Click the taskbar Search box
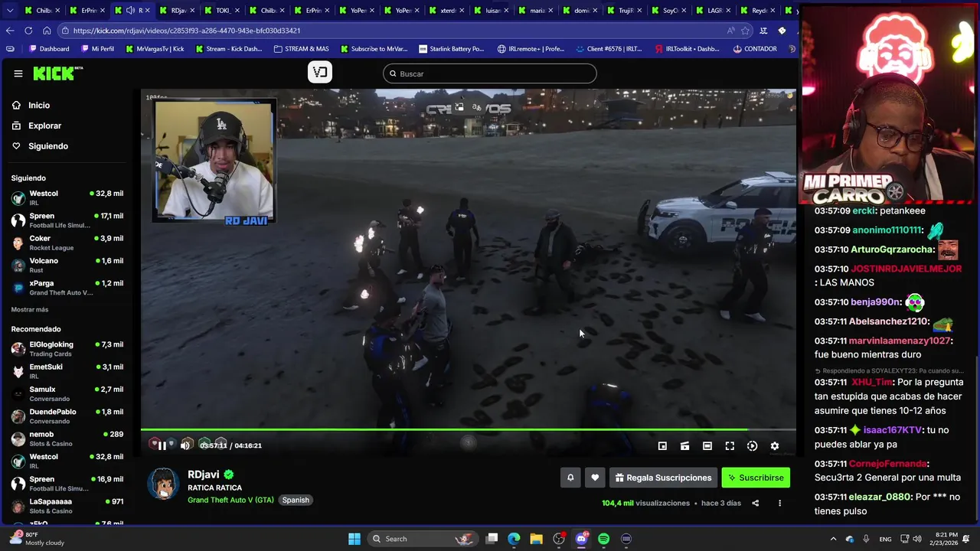This screenshot has height=551, width=980. (423, 539)
